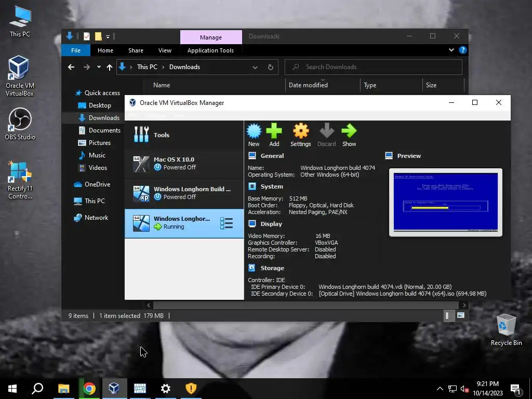
Task: Click the horizontal scrollbar in file list
Action: [305, 305]
